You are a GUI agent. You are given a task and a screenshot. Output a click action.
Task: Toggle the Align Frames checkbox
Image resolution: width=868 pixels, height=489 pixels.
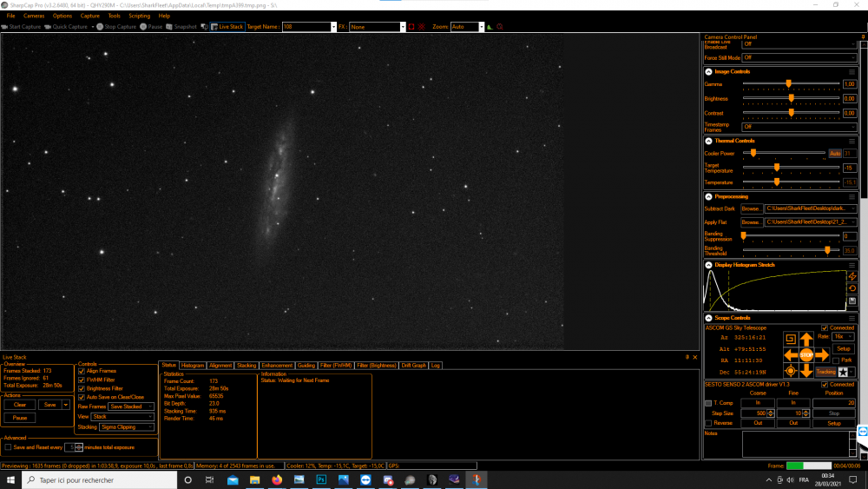82,371
